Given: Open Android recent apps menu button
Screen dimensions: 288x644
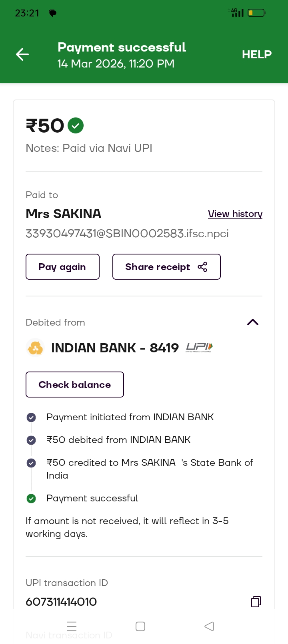Looking at the screenshot, I should pos(72,626).
